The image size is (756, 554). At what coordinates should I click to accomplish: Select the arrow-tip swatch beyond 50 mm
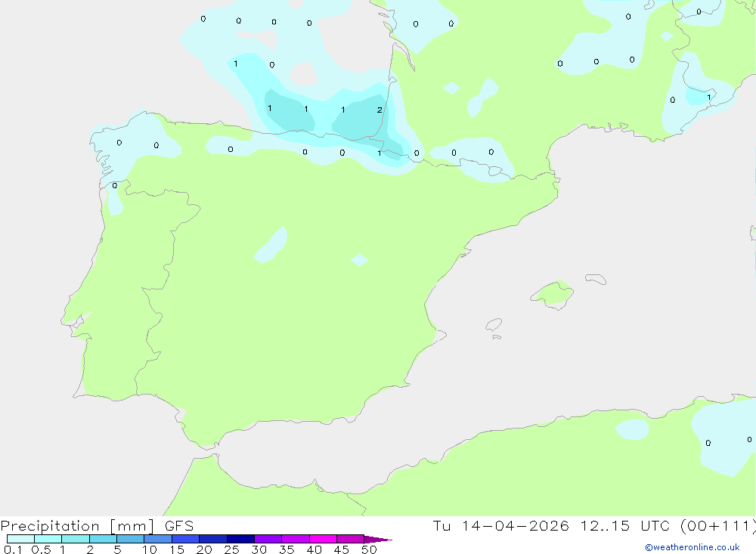[x=377, y=540]
